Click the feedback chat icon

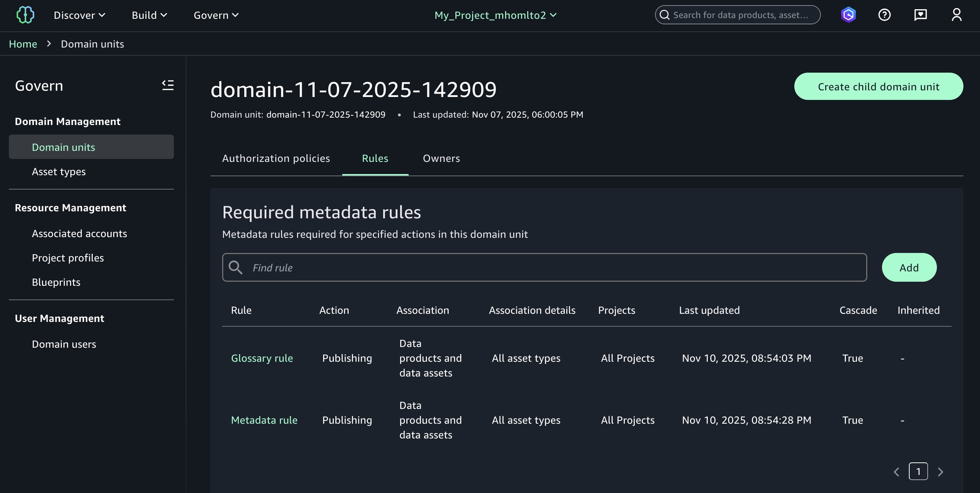pos(920,15)
